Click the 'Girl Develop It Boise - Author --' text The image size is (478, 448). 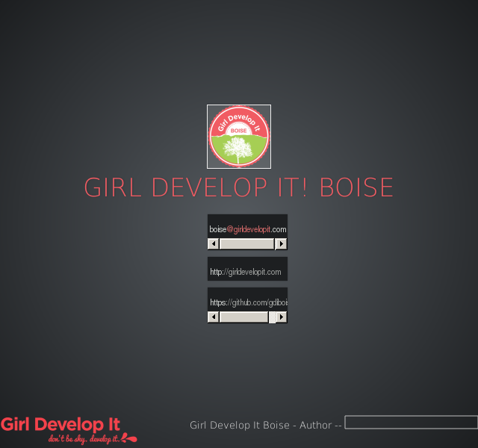266,425
